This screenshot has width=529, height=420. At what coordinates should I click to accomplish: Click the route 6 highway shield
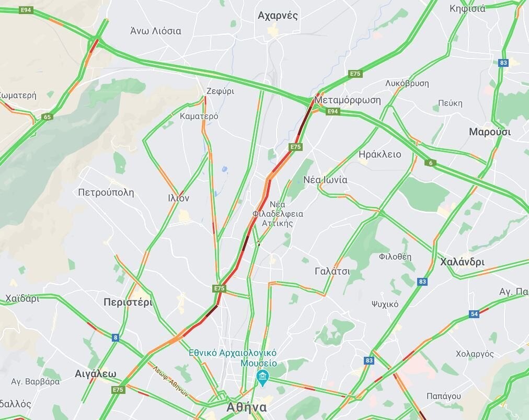click(x=431, y=163)
